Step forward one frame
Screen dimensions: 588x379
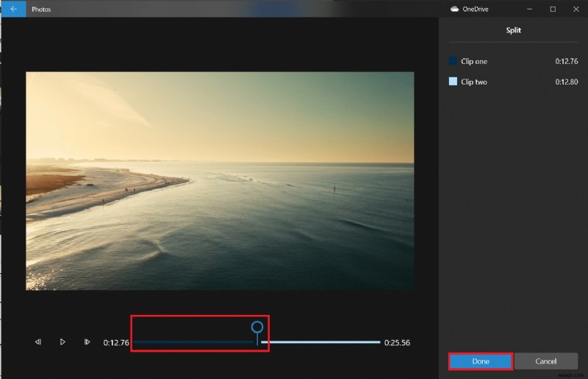pos(87,342)
